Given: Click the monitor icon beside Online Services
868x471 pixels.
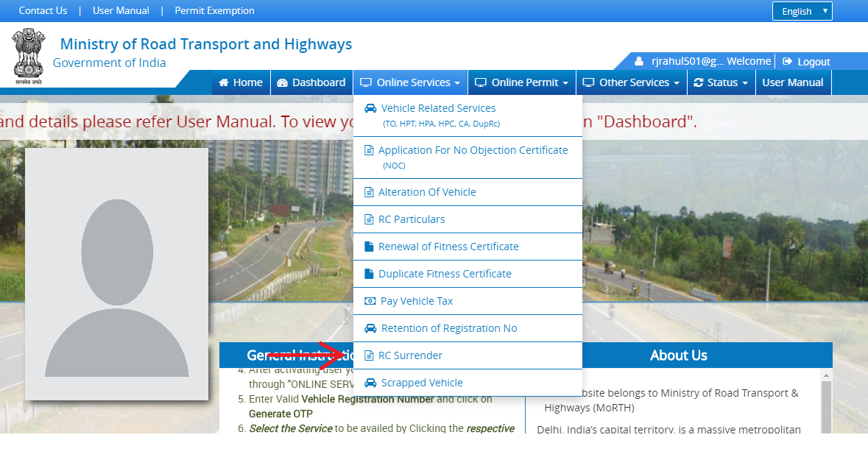Looking at the screenshot, I should pyautogui.click(x=365, y=82).
